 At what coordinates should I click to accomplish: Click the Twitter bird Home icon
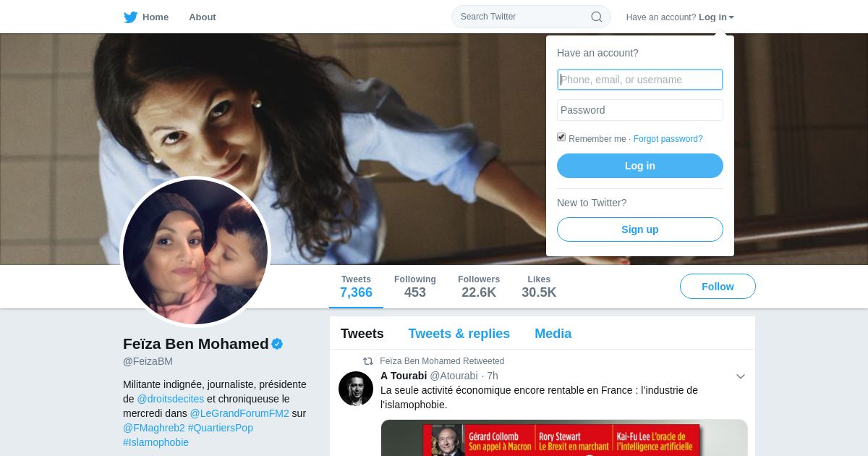131,17
